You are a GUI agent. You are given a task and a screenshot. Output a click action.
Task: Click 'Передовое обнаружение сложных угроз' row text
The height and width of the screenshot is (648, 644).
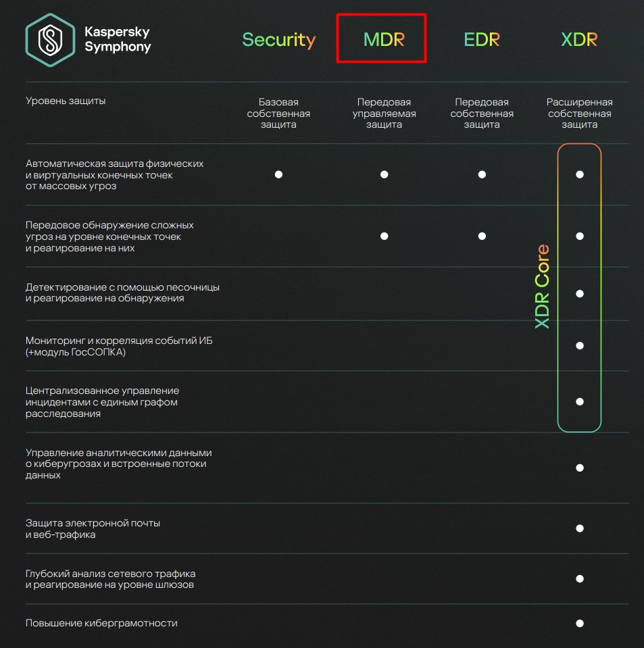[109, 236]
